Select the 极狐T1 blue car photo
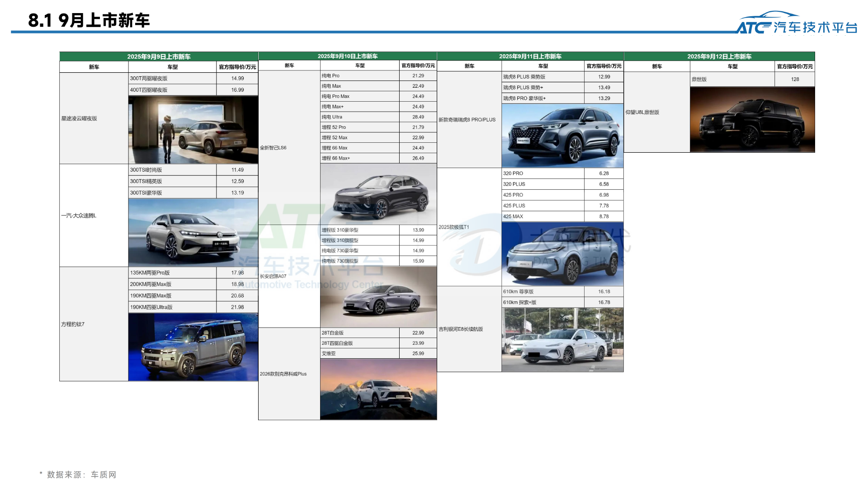 pyautogui.click(x=562, y=254)
